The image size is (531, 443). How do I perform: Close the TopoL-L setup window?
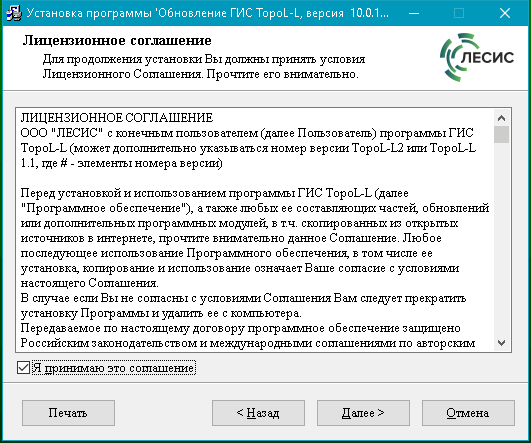(x=505, y=13)
